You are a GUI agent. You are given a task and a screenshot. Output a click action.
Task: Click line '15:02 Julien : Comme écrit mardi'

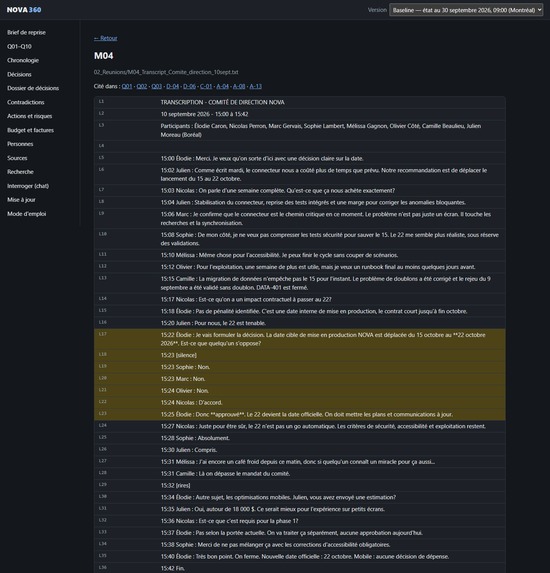pyautogui.click(x=300, y=174)
